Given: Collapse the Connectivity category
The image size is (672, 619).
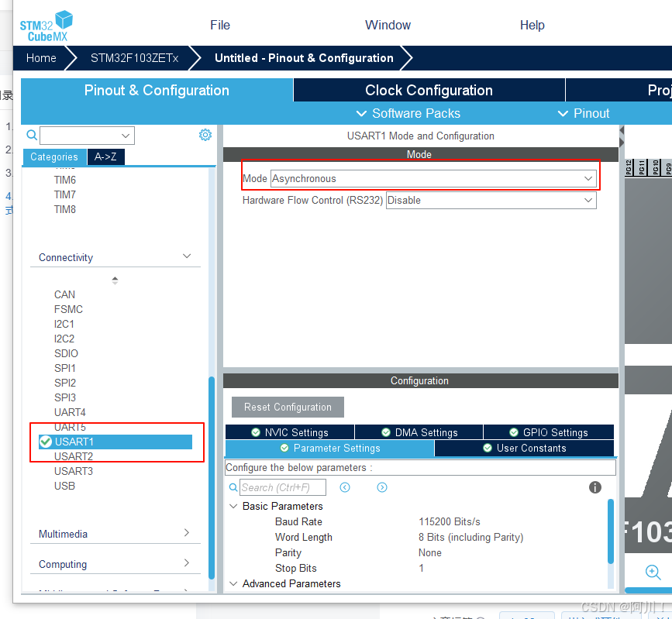Looking at the screenshot, I should tap(187, 256).
